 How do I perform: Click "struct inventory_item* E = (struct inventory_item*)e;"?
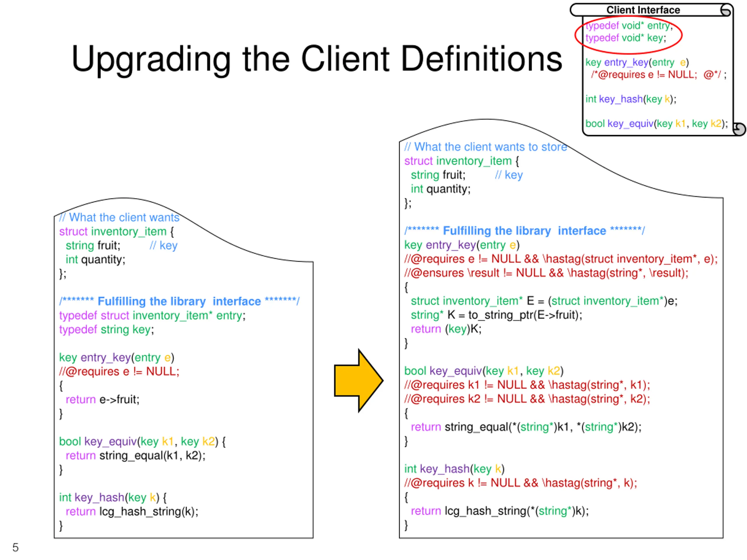[544, 301]
